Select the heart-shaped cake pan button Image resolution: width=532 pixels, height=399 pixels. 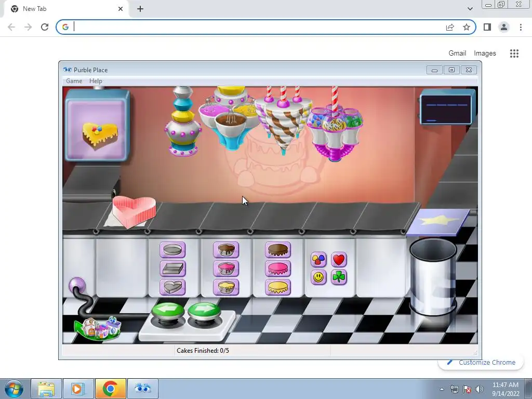tap(172, 287)
